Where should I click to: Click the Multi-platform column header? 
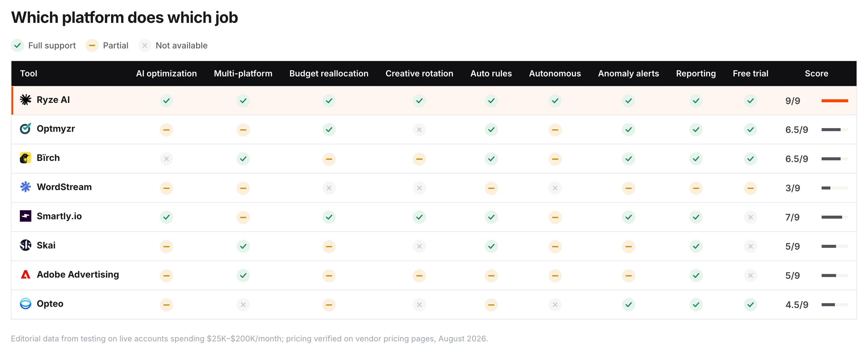click(243, 73)
